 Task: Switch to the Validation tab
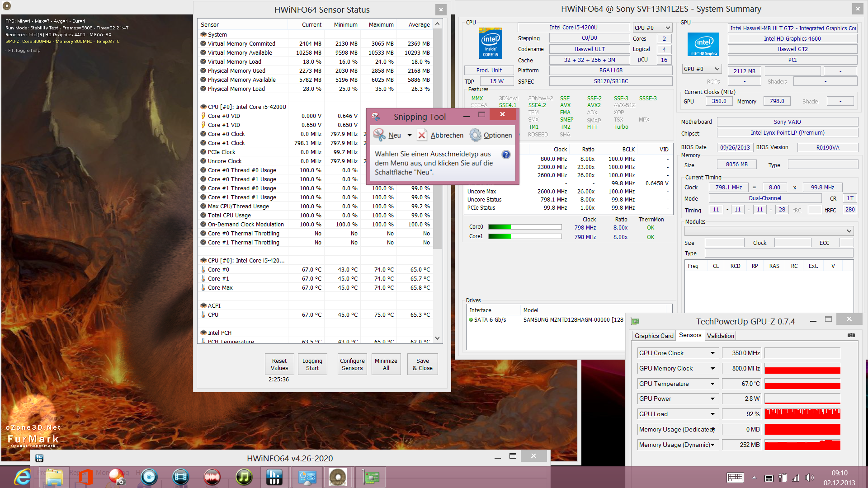[720, 336]
